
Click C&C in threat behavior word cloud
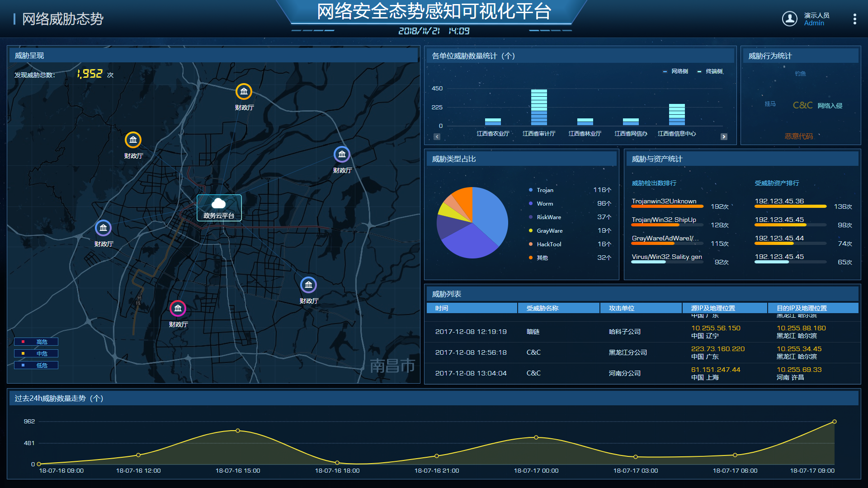[x=802, y=105]
